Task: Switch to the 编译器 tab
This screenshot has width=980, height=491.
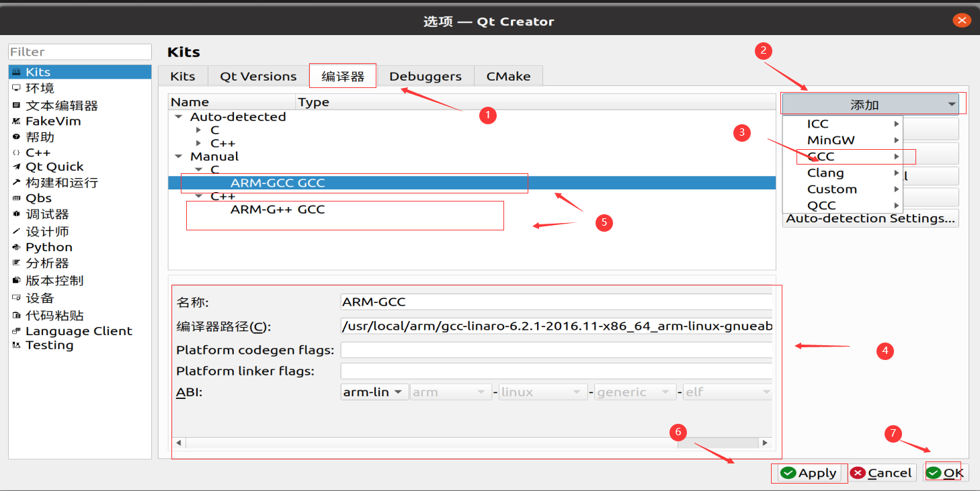Action: (343, 76)
